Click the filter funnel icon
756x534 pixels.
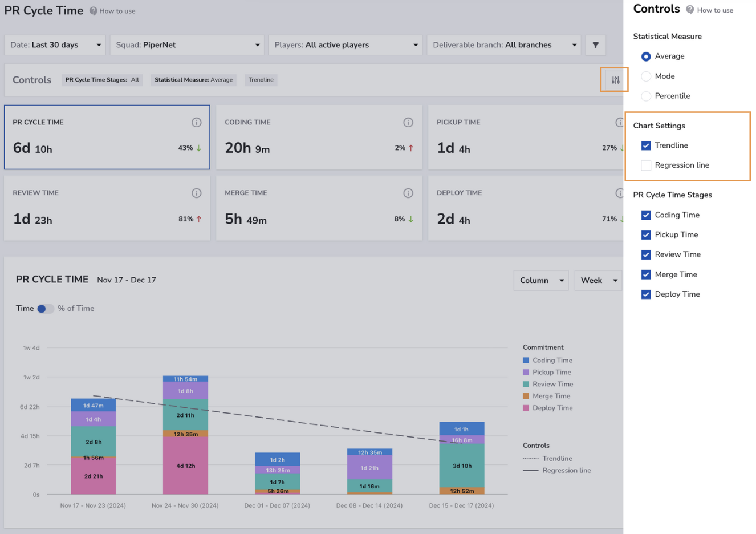pyautogui.click(x=595, y=45)
